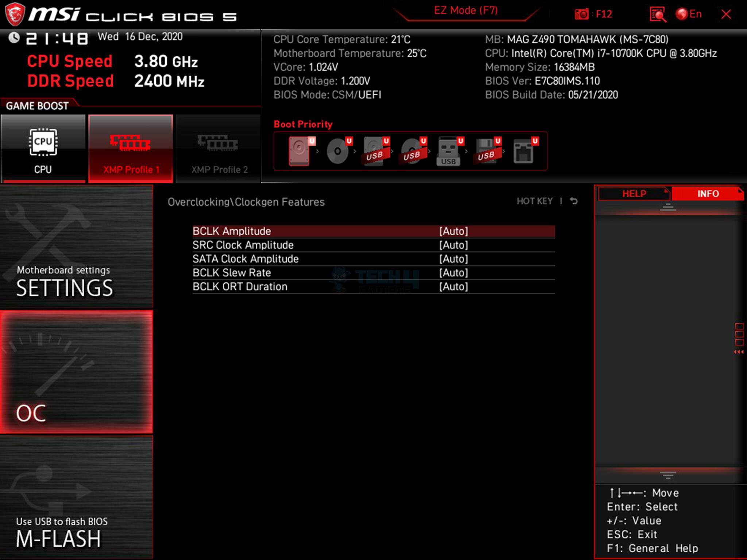Click the CPU Speed 3.80 GHz value
Screen dimensions: 747x560
[166, 61]
